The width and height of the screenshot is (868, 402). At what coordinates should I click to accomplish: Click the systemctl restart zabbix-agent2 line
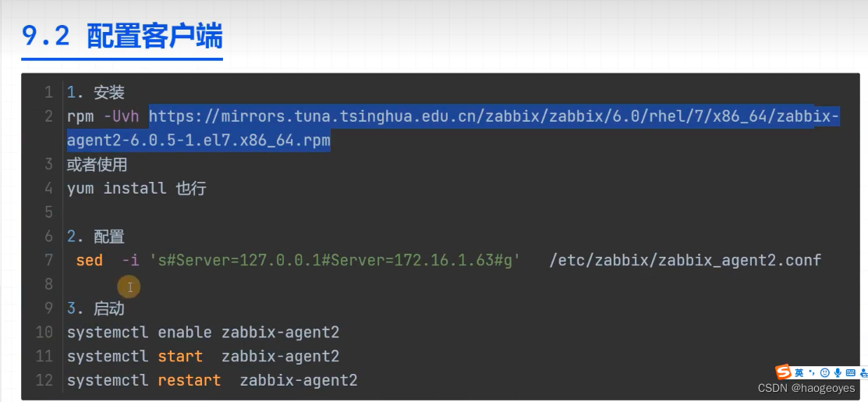pos(212,380)
